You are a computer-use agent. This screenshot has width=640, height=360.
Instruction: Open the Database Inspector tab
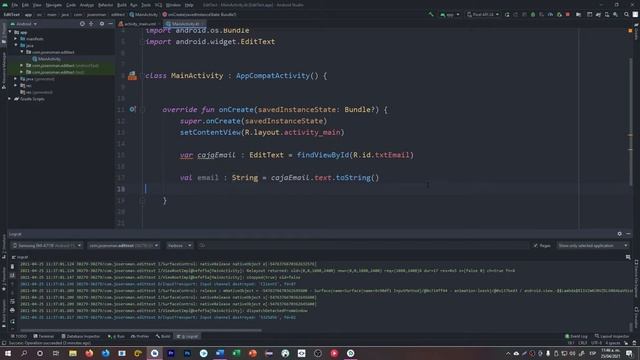point(80,336)
